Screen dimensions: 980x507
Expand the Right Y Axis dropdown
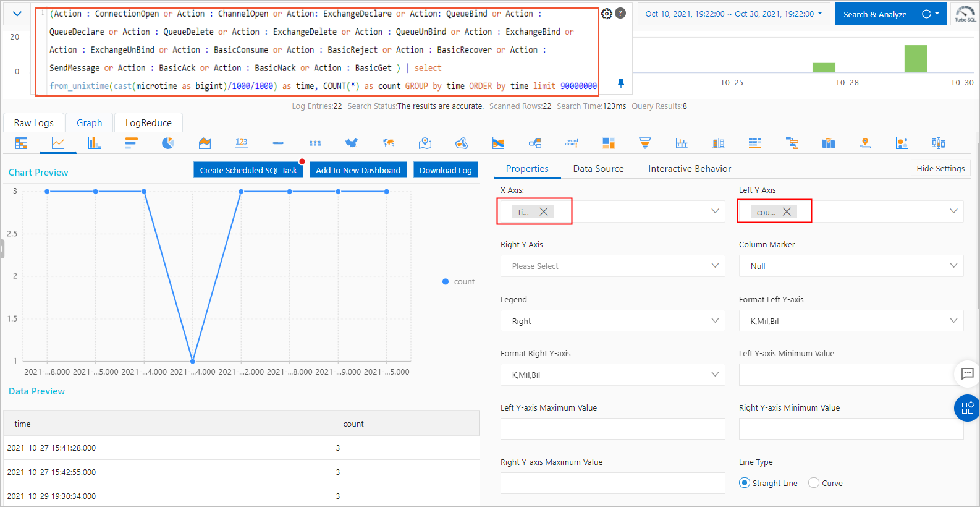[x=612, y=266]
